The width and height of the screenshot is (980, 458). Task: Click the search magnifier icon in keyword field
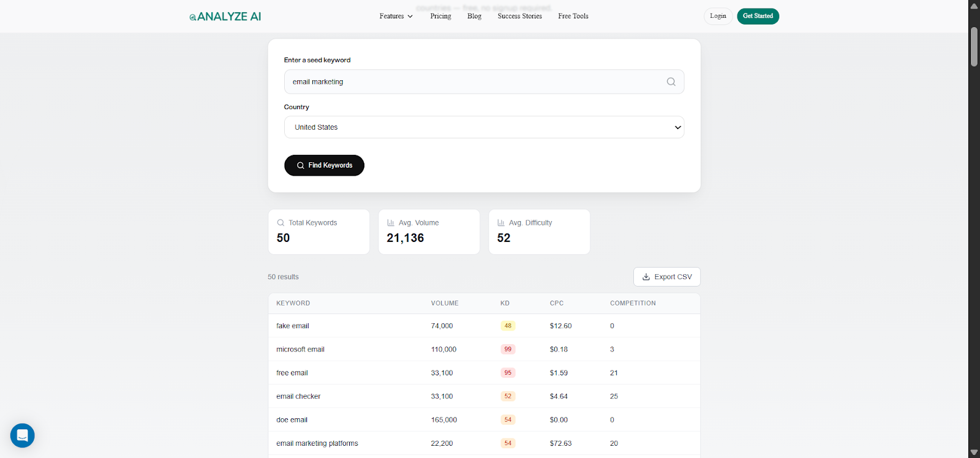pos(671,82)
